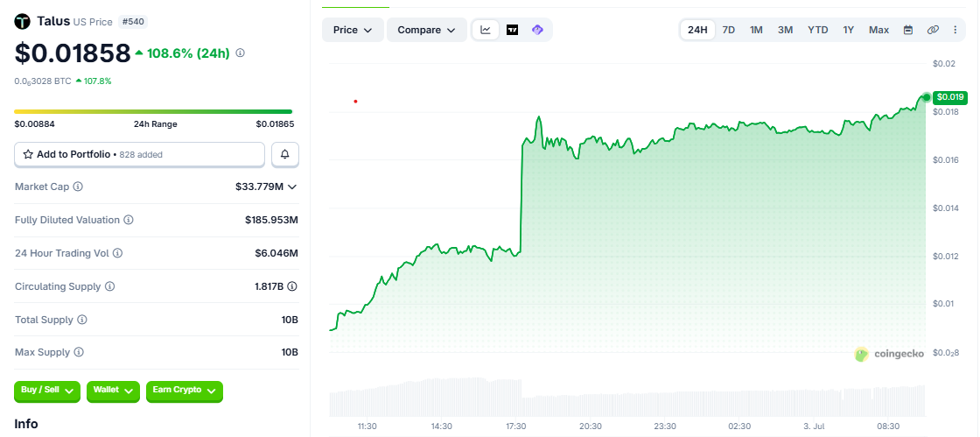Select the YTD time range tab
The image size is (980, 437).
point(817,30)
